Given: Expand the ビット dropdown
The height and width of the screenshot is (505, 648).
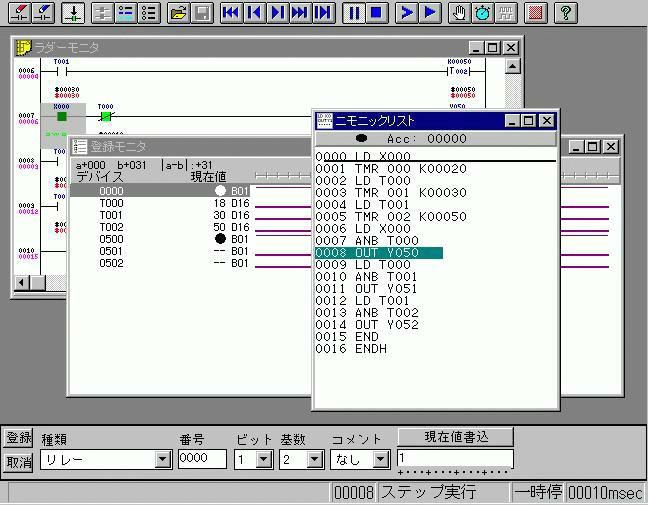Looking at the screenshot, I should (264, 459).
